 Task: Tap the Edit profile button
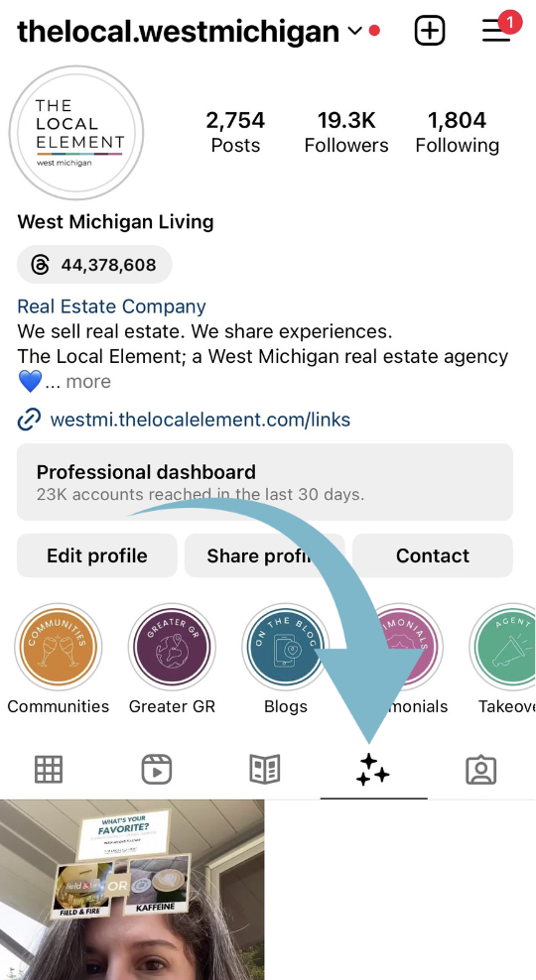click(x=97, y=555)
